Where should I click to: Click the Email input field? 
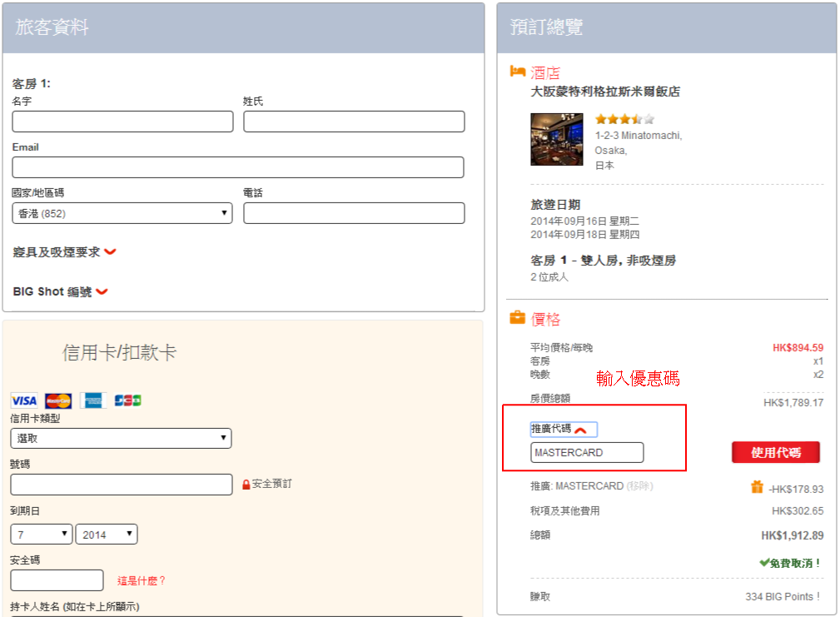click(x=237, y=167)
